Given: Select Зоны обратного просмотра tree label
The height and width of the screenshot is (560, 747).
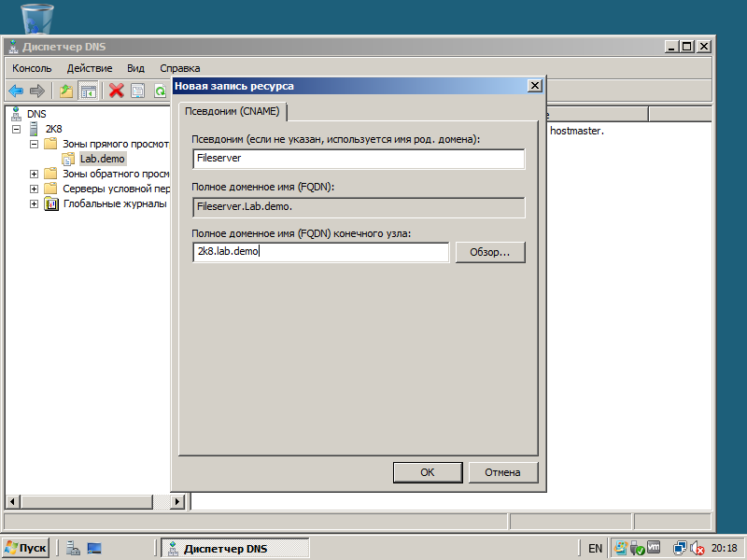Looking at the screenshot, I should (116, 174).
